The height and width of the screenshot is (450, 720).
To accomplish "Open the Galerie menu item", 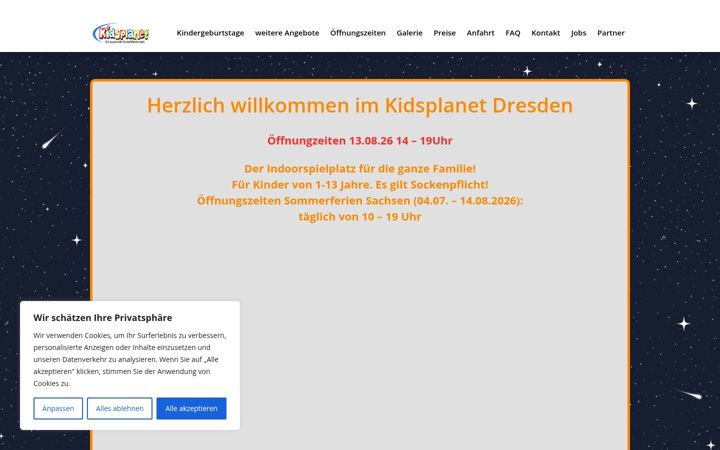I will [x=410, y=33].
